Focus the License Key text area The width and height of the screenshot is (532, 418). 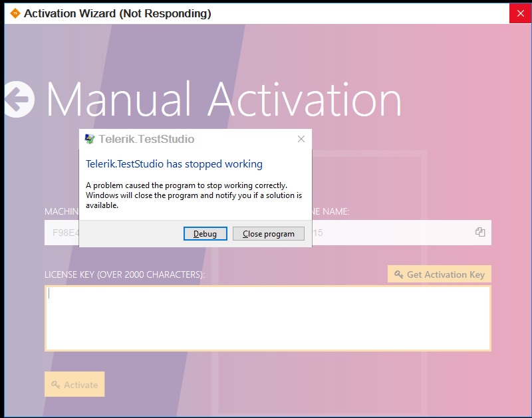[x=268, y=318]
